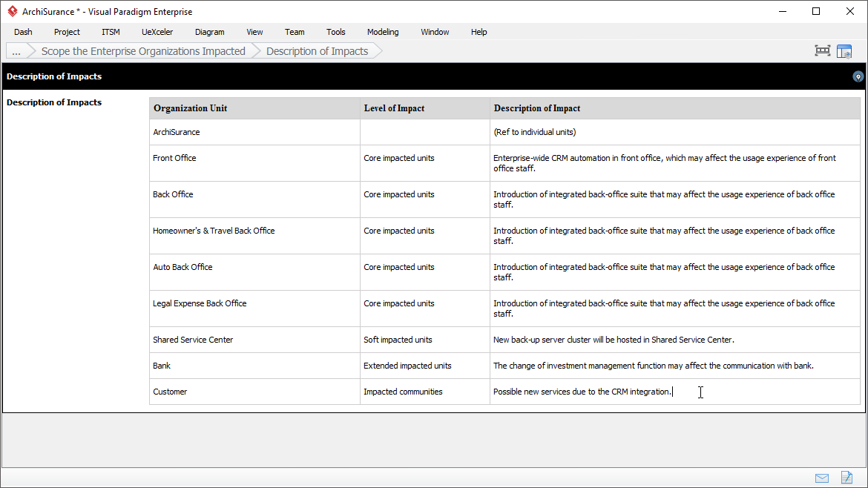Open the Window menu
The image size is (868, 488).
435,32
